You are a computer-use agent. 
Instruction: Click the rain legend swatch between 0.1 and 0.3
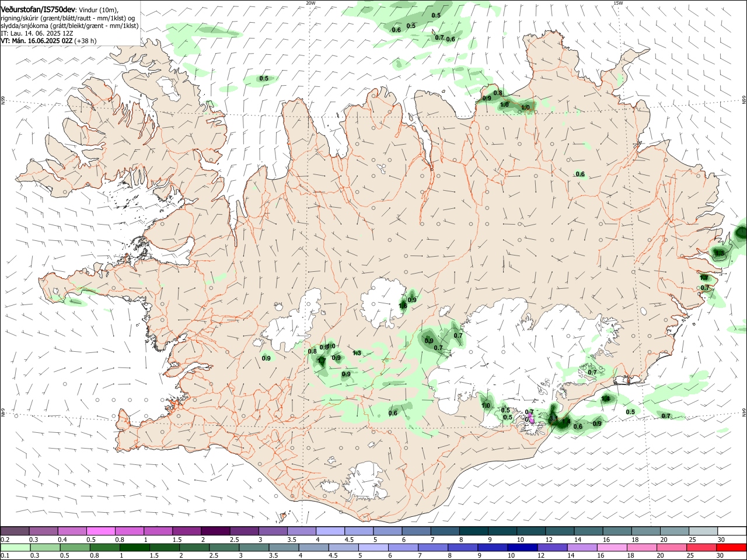click(15, 548)
